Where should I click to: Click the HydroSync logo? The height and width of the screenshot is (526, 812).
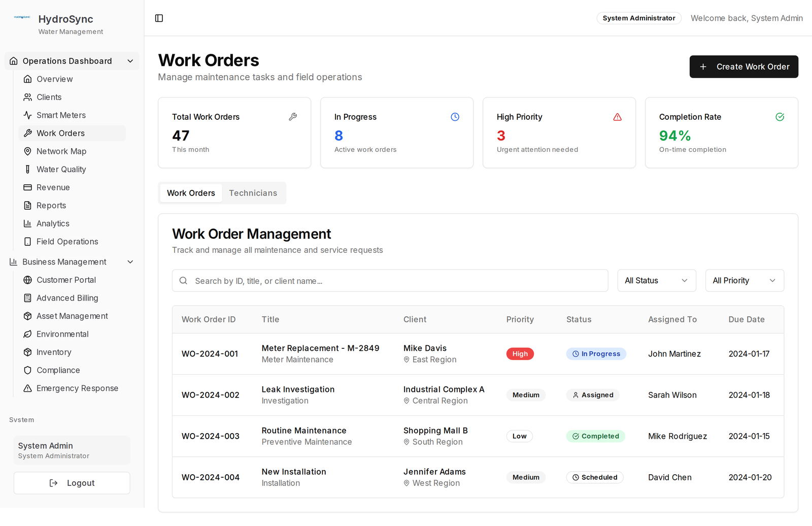(x=22, y=17)
